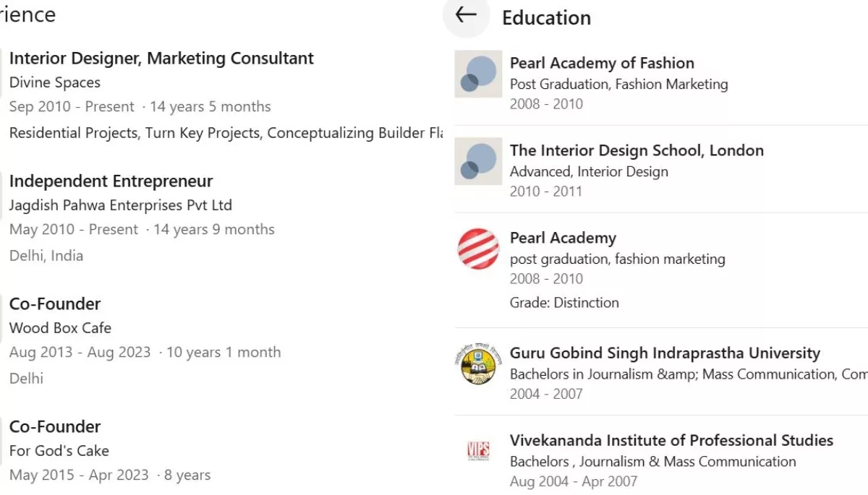
Task: Click The Interior Design School placeholder logo
Action: (x=478, y=161)
